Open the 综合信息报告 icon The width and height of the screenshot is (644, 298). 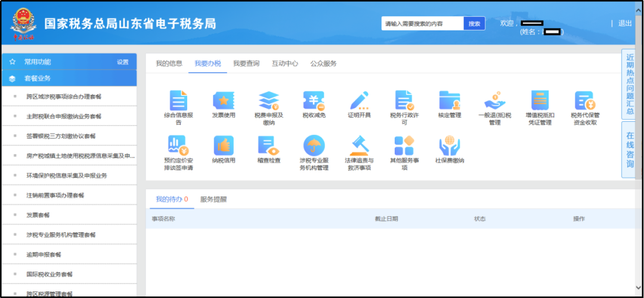coord(179,101)
